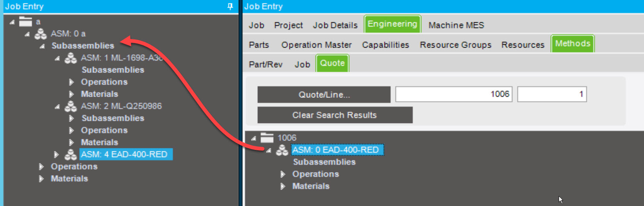Click the folder icon next to quote 1006
The image size is (644, 206).
click(x=267, y=138)
